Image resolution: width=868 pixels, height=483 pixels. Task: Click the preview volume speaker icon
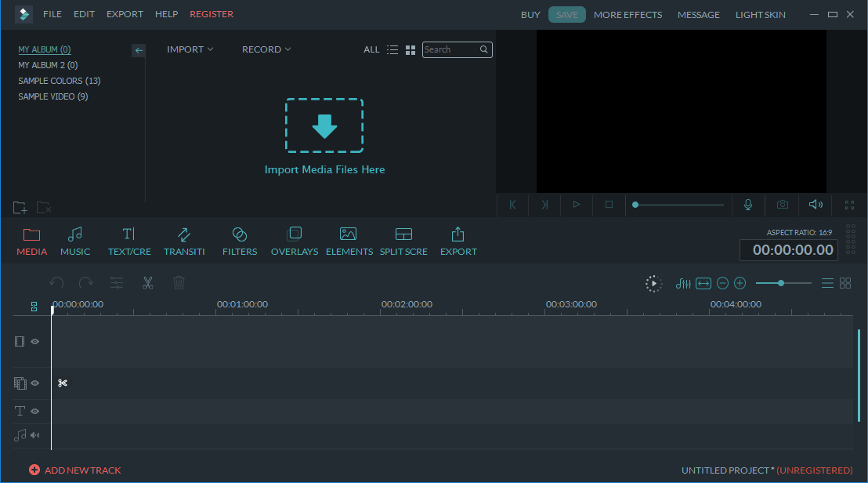coord(816,205)
